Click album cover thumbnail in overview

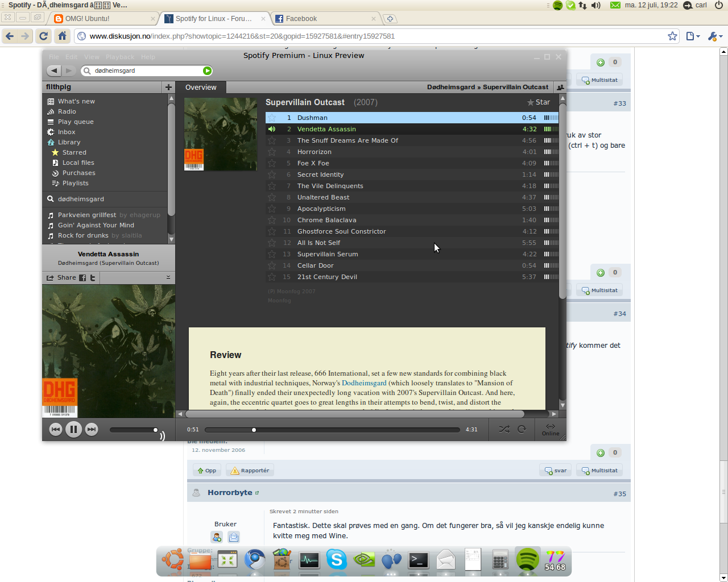[x=221, y=134]
